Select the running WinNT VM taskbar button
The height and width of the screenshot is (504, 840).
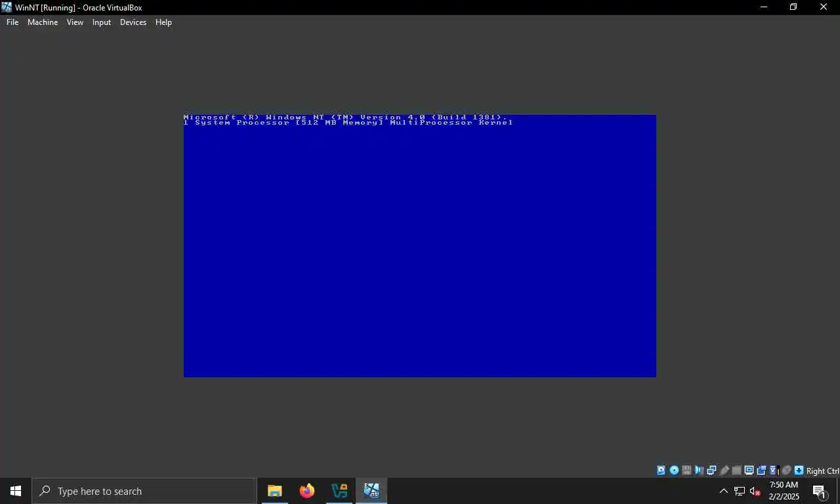(371, 491)
